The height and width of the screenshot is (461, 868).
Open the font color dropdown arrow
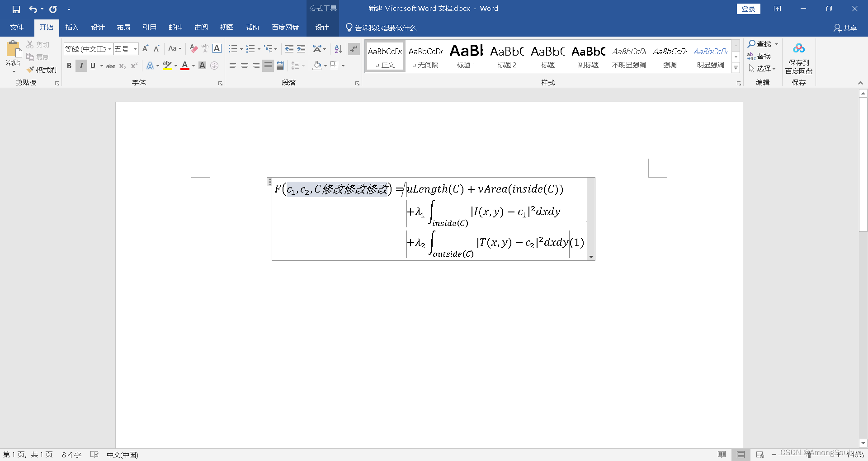[193, 66]
